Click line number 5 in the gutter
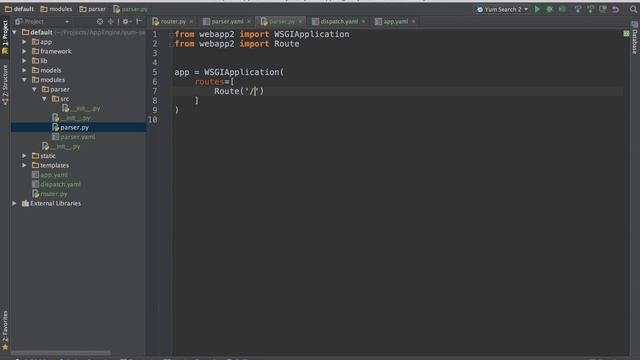 (x=155, y=72)
